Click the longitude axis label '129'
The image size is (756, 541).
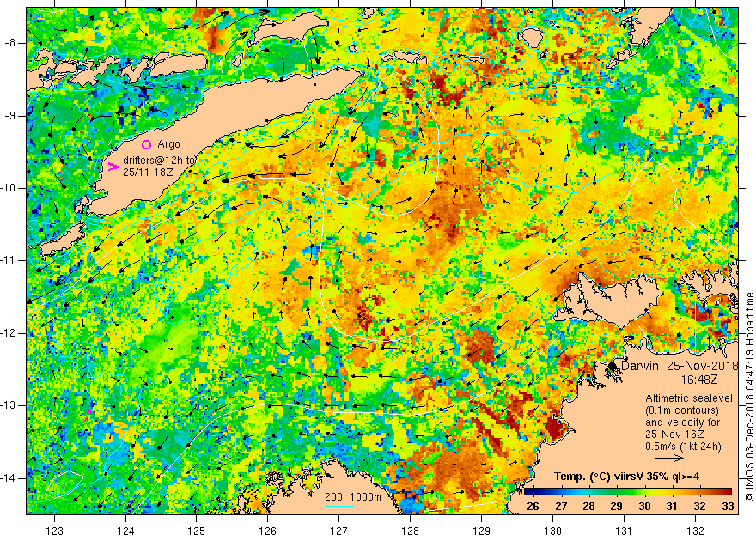click(481, 531)
